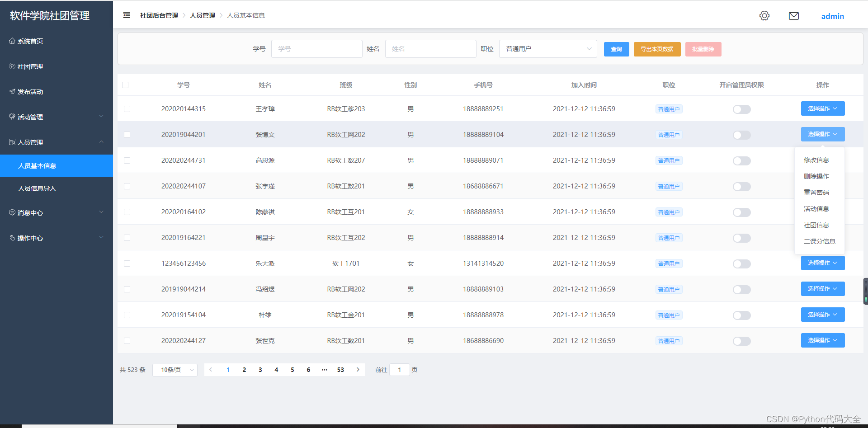This screenshot has height=428, width=868.
Task: Open 选择操作 dropdown for 杜雄
Action: (823, 315)
